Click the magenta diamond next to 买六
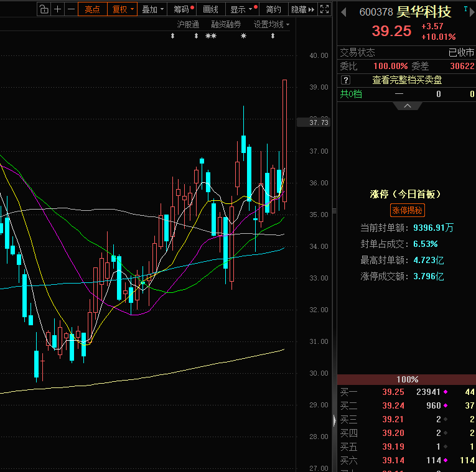This screenshot has width=476, height=472. 446,460
